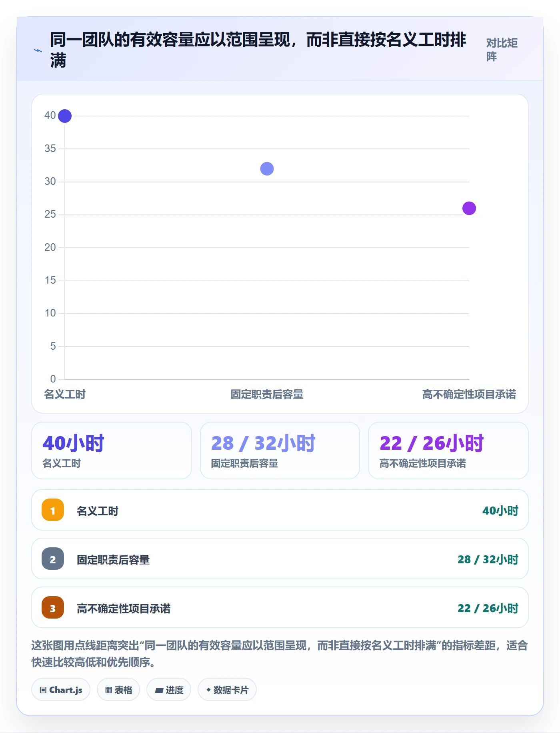Select the 进度 tag chip

[169, 690]
